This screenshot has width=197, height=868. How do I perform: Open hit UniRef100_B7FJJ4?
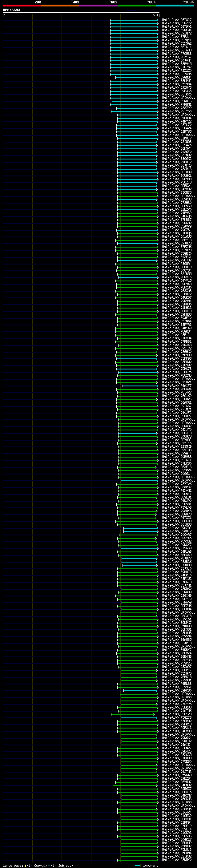pyautogui.click(x=176, y=37)
